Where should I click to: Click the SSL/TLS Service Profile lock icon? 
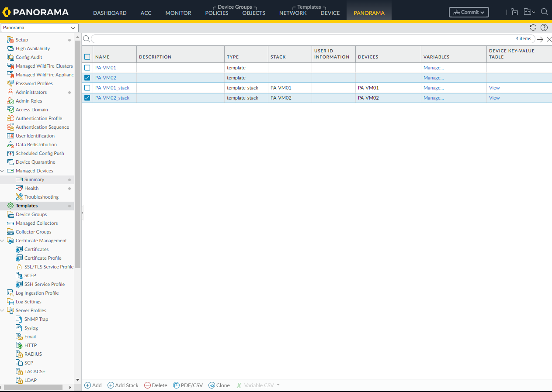click(x=19, y=267)
